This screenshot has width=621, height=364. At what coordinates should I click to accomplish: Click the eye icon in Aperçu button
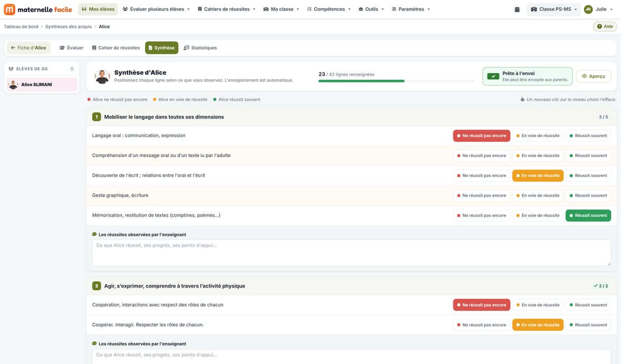click(x=584, y=76)
